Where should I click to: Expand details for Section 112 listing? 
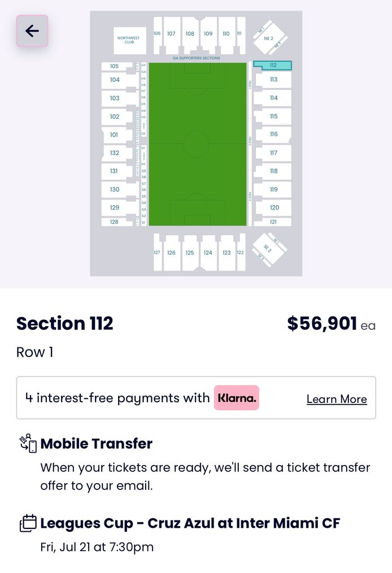(65, 324)
